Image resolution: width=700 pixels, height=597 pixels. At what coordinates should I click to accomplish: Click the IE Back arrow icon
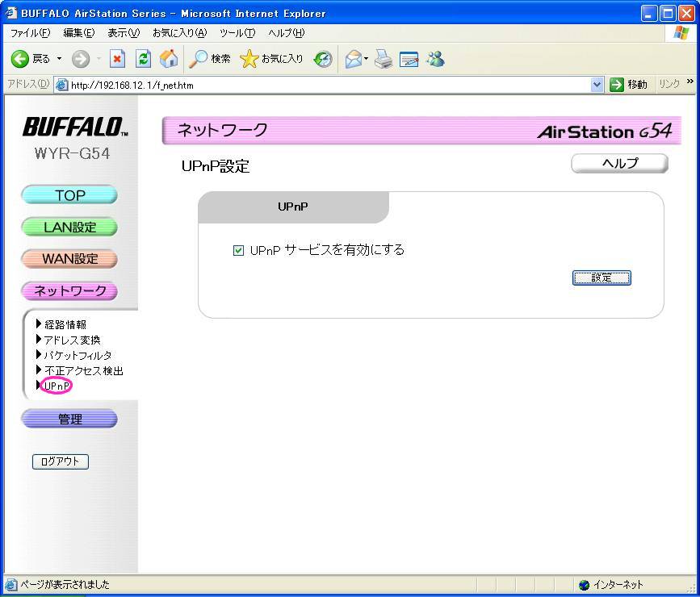19,59
